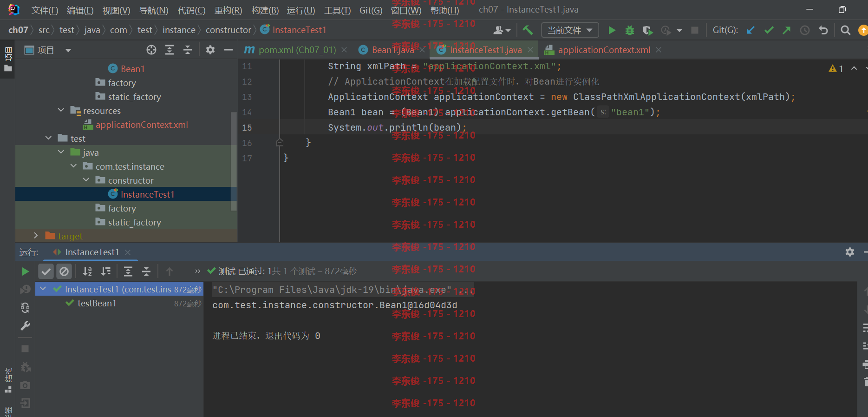The image size is (868, 417).
Task: Collapse the test folder in tree
Action: 49,138
